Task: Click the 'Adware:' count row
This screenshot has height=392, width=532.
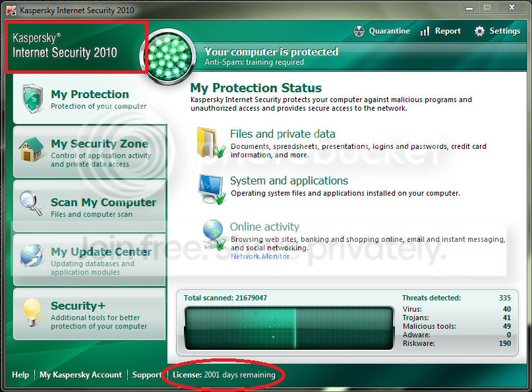Action: pos(457,335)
